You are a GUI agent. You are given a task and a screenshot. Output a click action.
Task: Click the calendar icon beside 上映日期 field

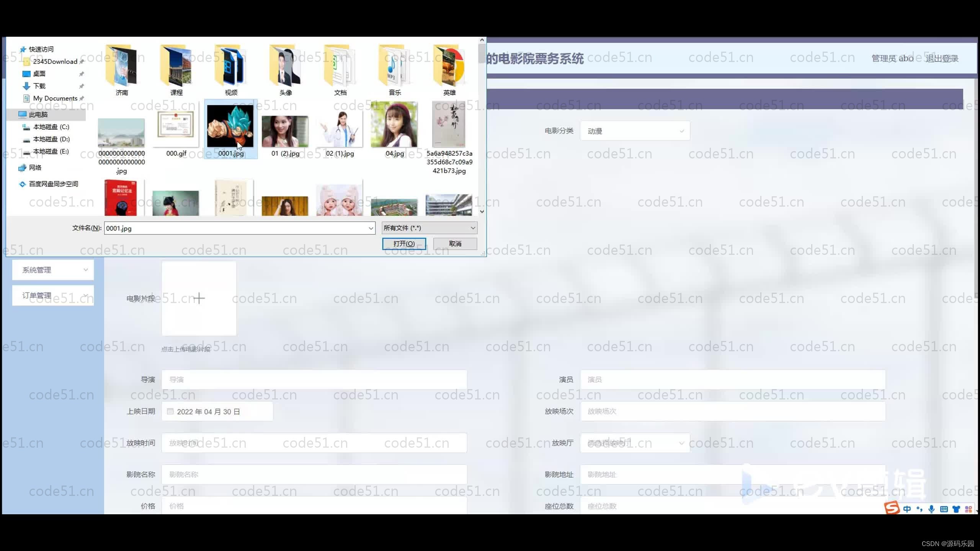tap(170, 411)
